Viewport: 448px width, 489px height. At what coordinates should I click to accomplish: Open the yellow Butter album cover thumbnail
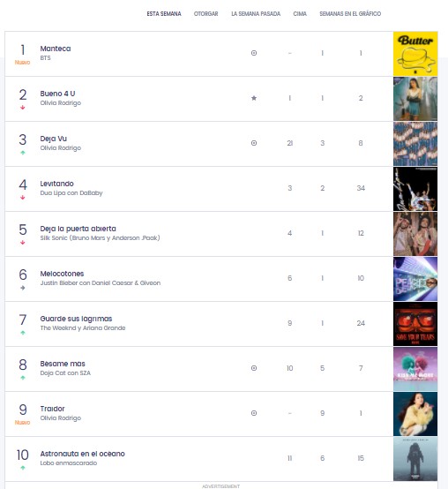(415, 54)
